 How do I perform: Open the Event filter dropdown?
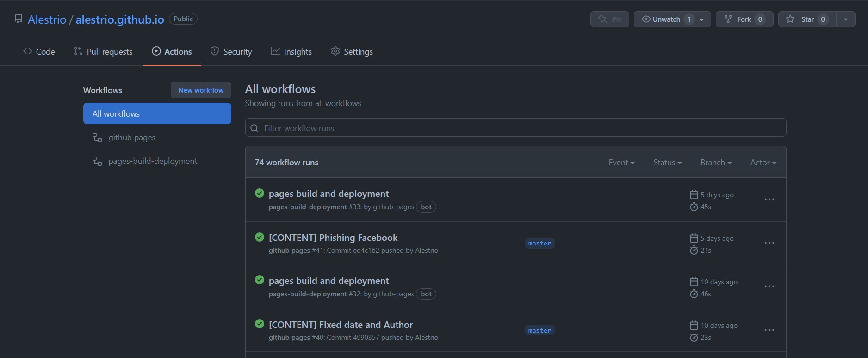coord(621,163)
